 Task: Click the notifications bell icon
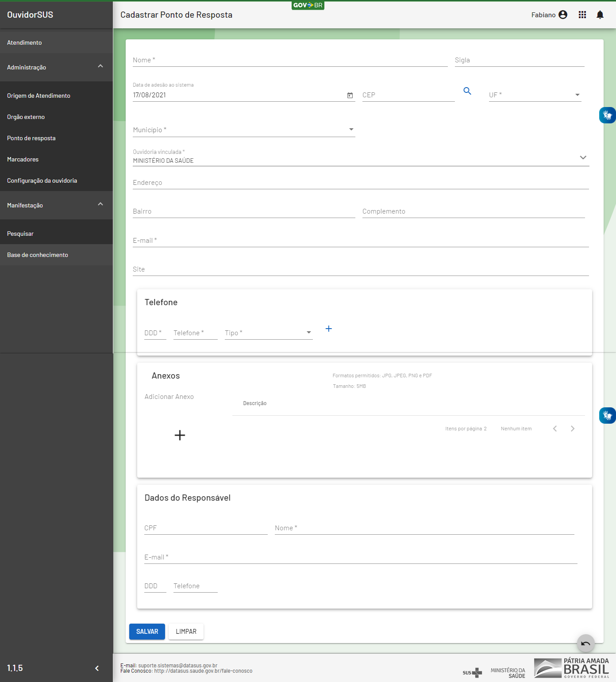point(600,15)
